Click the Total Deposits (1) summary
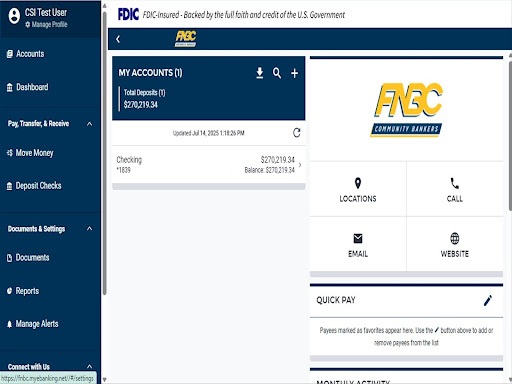Viewport: 512px width, 384px height. pyautogui.click(x=144, y=99)
